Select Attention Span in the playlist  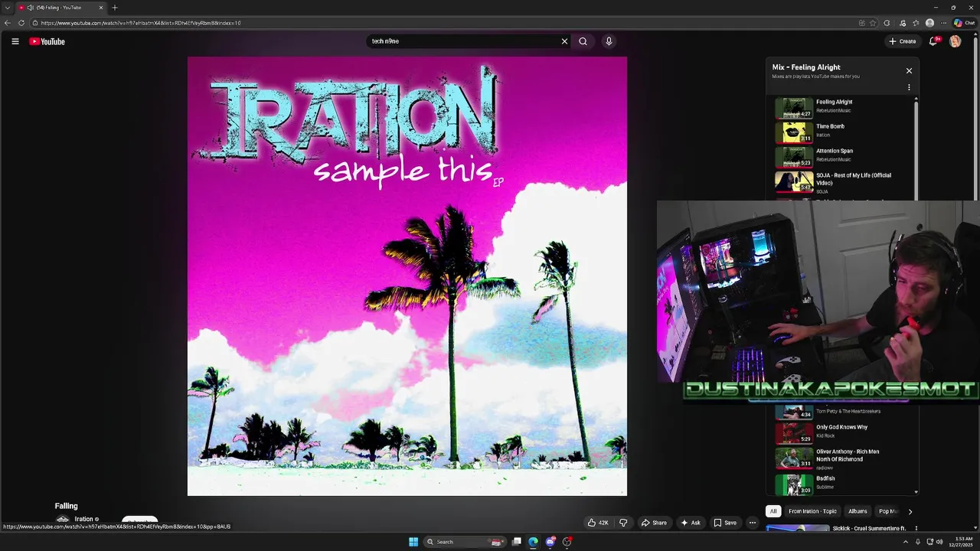pos(842,156)
